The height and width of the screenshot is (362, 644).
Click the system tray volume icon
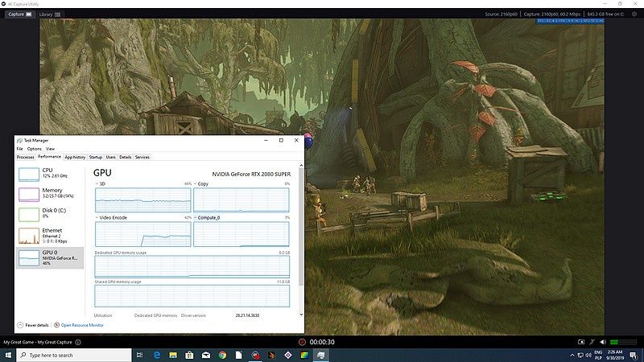point(588,355)
